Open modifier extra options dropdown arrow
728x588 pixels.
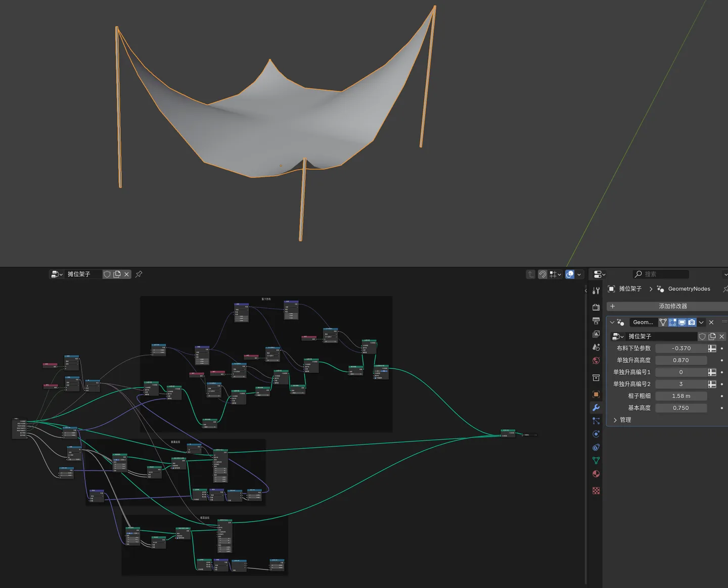[701, 322]
